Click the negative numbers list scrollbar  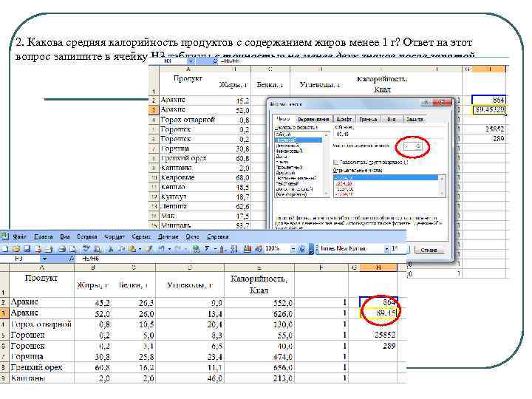pos(442,185)
